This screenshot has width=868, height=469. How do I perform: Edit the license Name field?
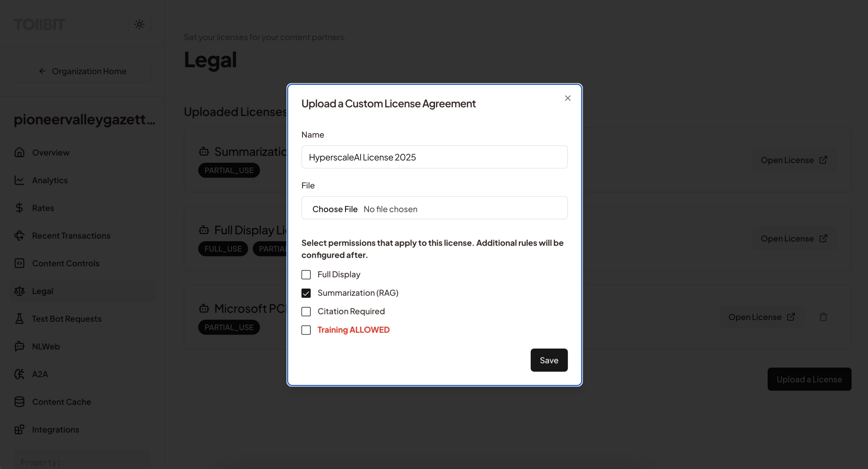[434, 157]
